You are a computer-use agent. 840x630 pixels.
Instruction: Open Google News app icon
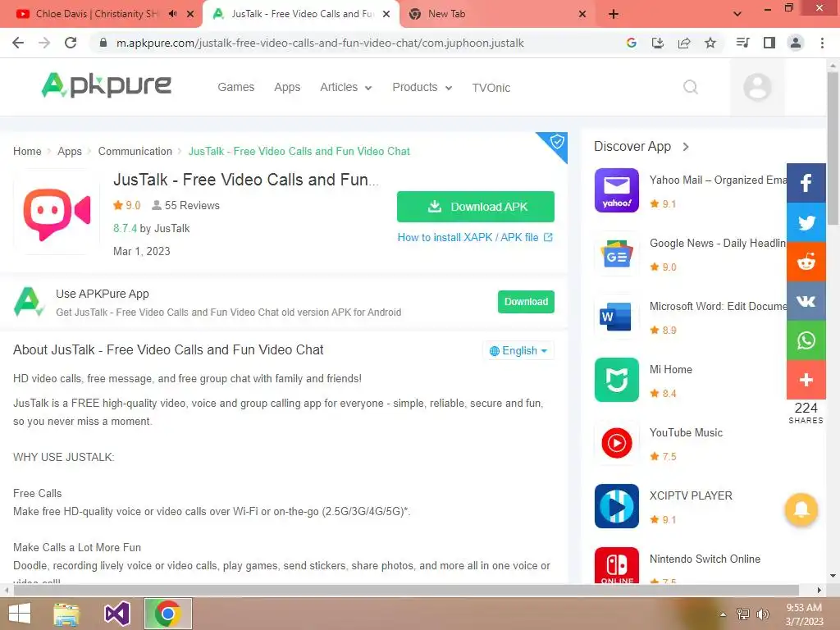coord(617,253)
